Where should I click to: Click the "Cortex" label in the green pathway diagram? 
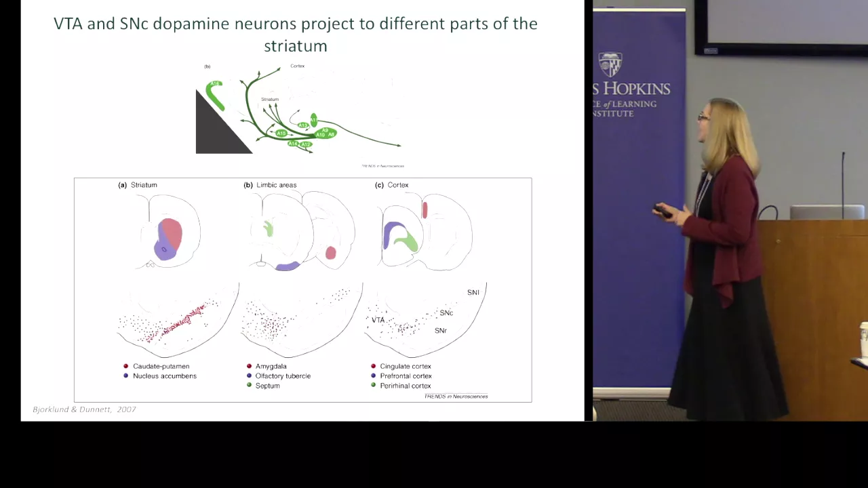coord(297,66)
